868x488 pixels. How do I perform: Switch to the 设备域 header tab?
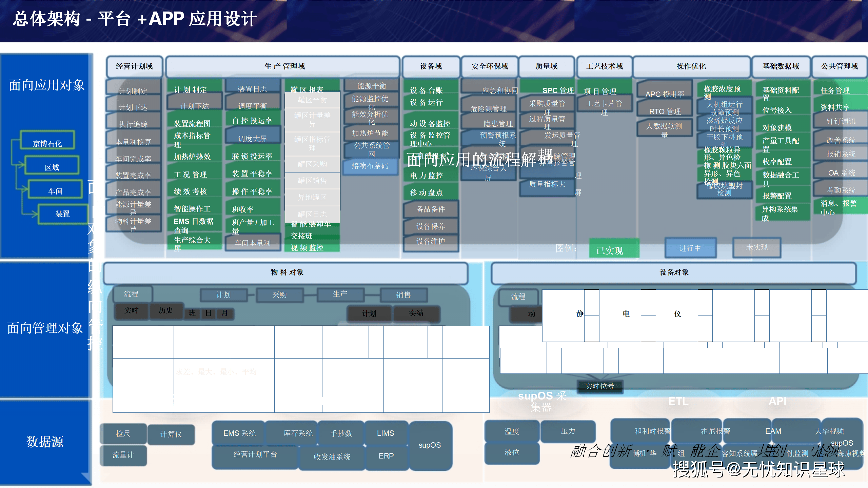(431, 66)
